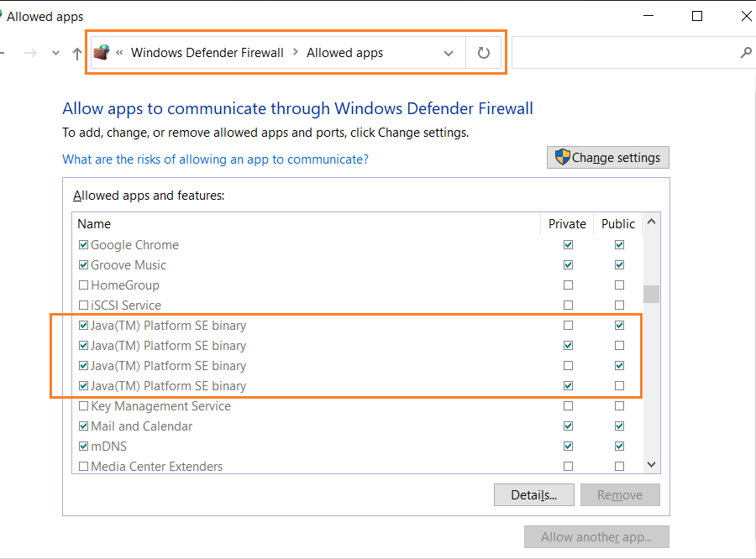756x559 pixels.
Task: Enable Public checkbox for HomeGroup
Action: 620,285
